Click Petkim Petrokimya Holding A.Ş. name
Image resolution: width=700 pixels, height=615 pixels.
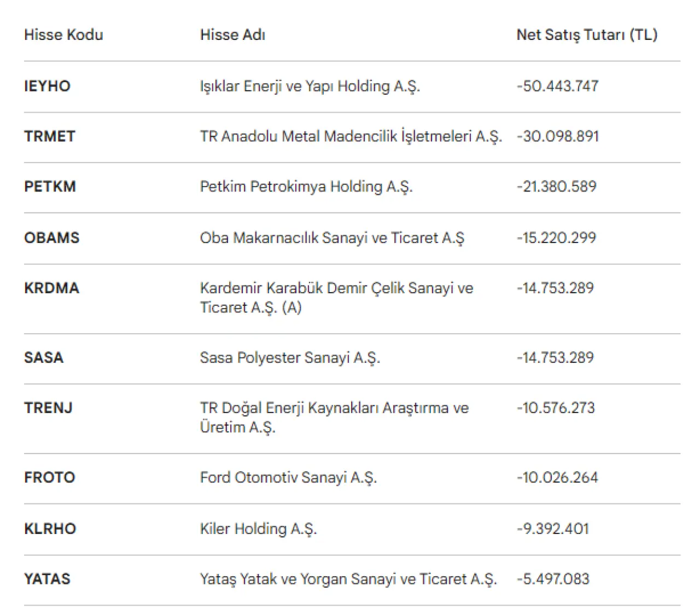pyautogui.click(x=306, y=187)
